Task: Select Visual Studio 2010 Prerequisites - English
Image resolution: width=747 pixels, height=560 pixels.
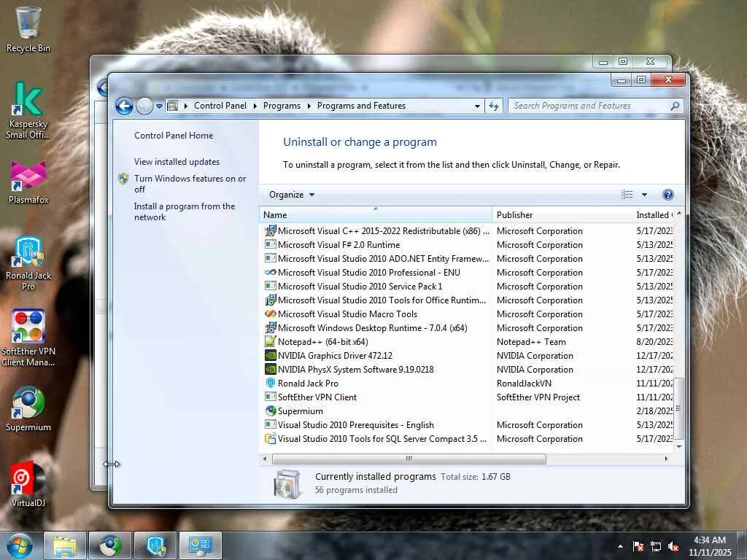Action: click(x=467, y=424)
